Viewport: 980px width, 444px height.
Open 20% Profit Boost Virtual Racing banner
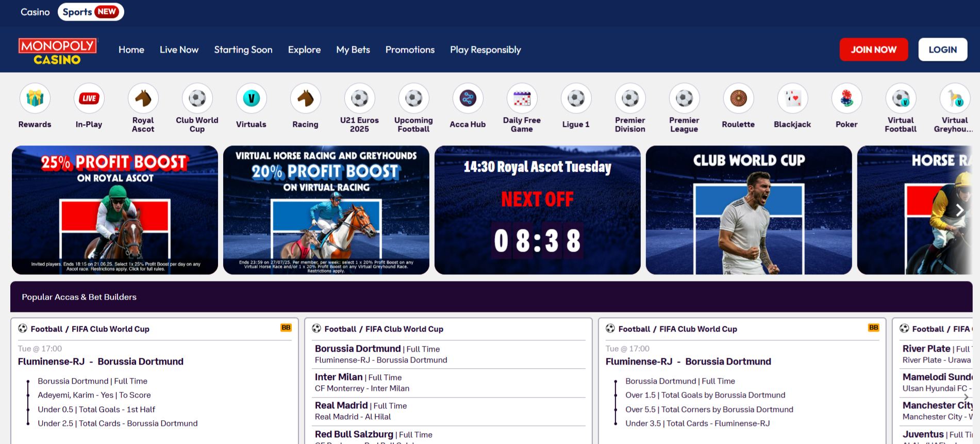[x=326, y=210]
